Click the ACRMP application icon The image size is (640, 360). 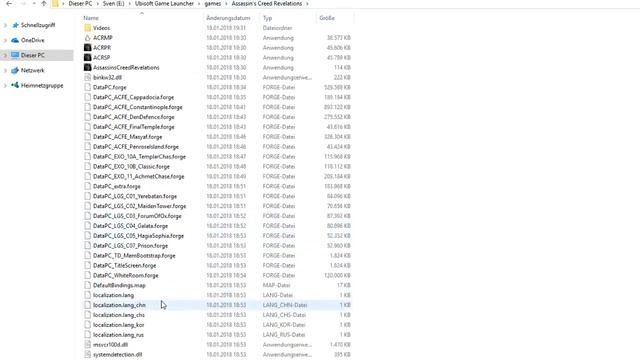point(87,38)
